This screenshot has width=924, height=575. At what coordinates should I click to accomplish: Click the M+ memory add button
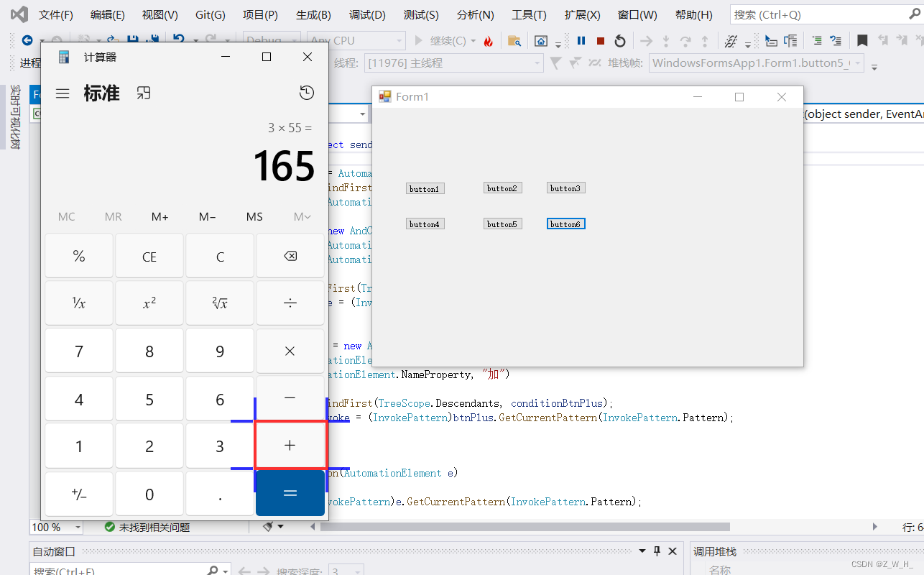click(160, 216)
